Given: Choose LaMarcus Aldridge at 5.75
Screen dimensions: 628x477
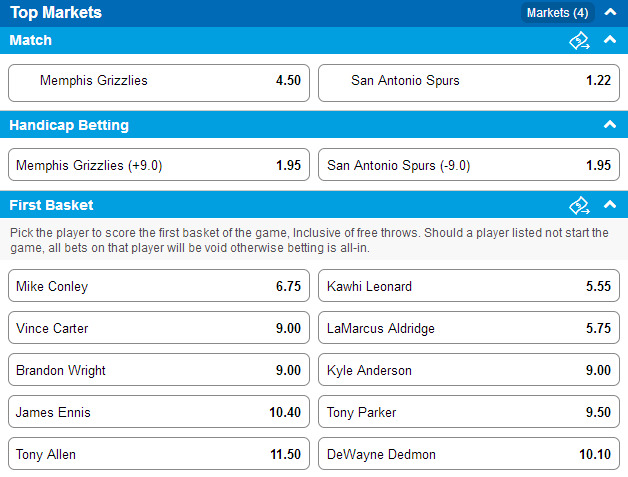Looking at the screenshot, I should pyautogui.click(x=469, y=328).
